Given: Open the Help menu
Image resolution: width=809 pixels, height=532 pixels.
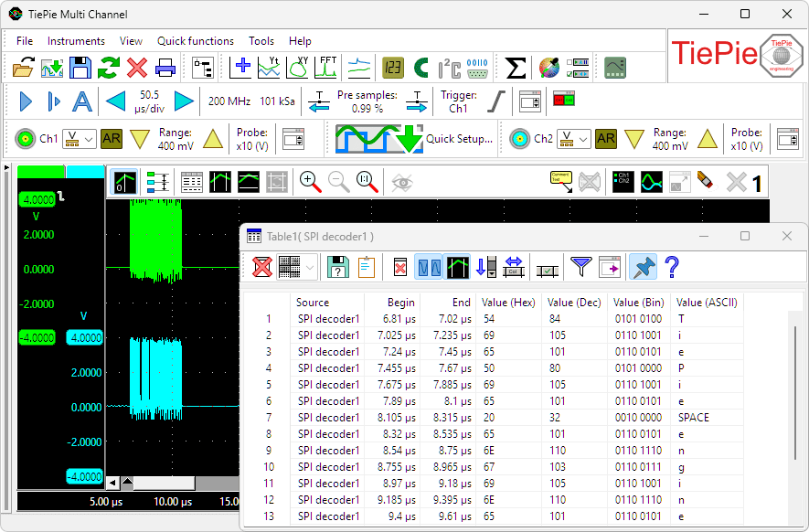Looking at the screenshot, I should [x=300, y=41].
